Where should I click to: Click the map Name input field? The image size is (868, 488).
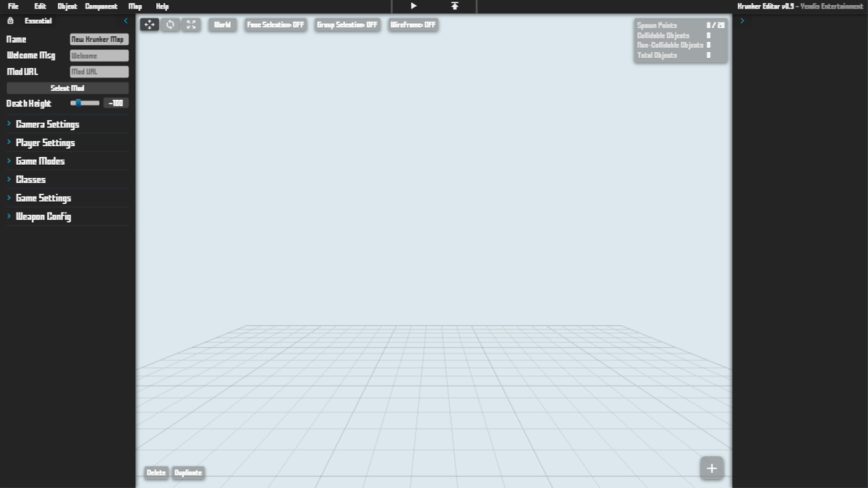tap(98, 39)
